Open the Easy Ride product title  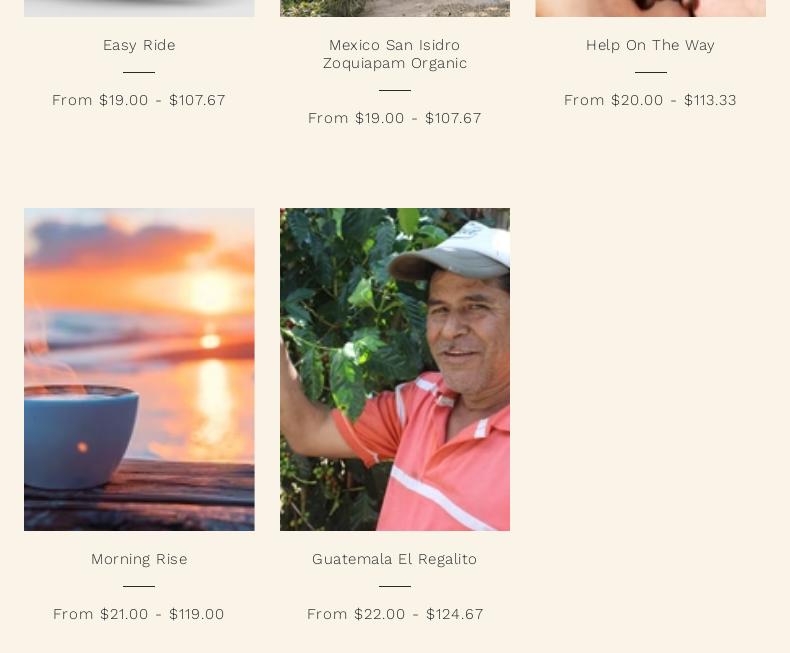coord(139,45)
